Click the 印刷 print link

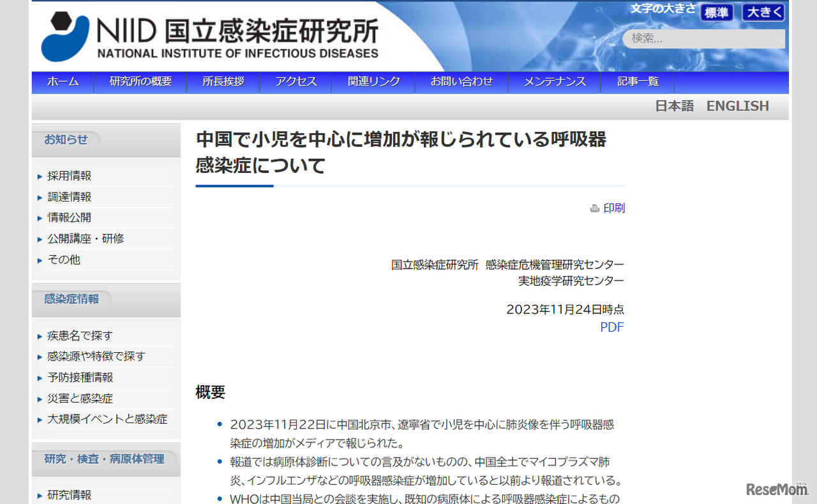(x=614, y=208)
